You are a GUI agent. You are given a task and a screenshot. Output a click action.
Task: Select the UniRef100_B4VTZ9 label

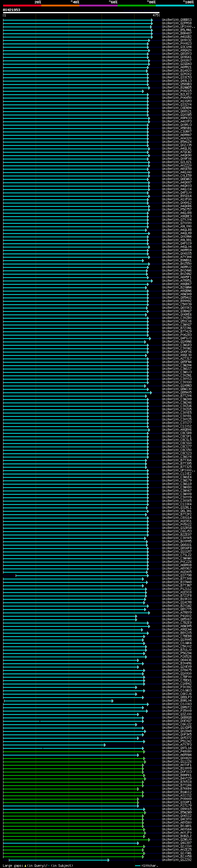[x=177, y=778]
